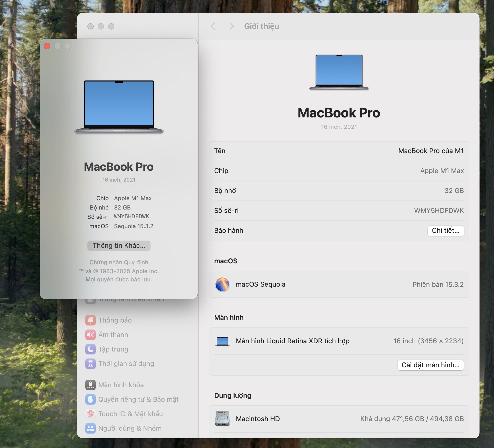Click the macOS Sequoia logo icon
This screenshot has height=448, width=494.
(x=222, y=284)
